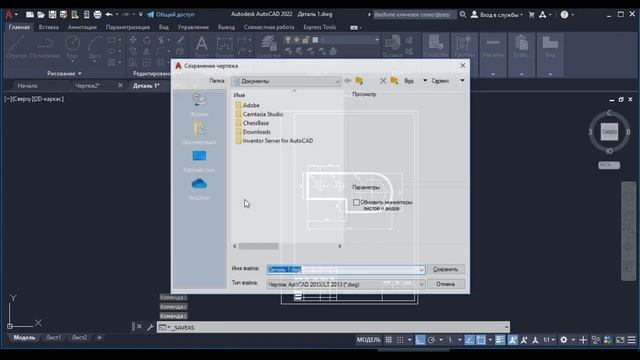Click the Create new folder icon in the dialog
Viewport: 640px width, 360px height.
[x=394, y=81]
